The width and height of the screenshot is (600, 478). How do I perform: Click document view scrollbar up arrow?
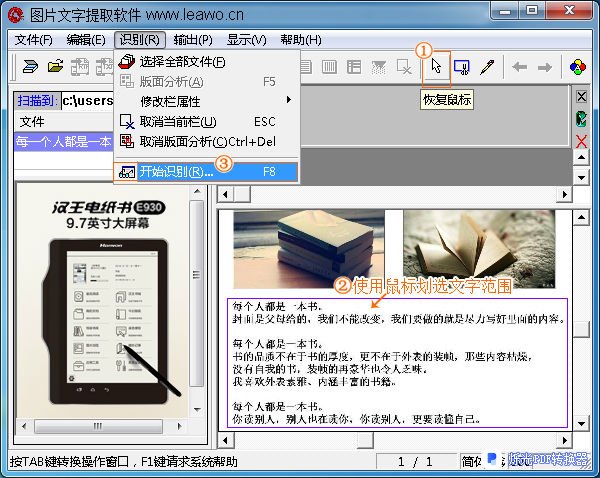(x=581, y=218)
